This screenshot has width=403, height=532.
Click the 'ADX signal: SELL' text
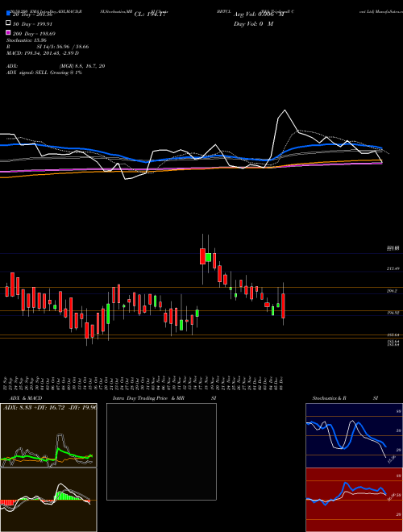44,73
